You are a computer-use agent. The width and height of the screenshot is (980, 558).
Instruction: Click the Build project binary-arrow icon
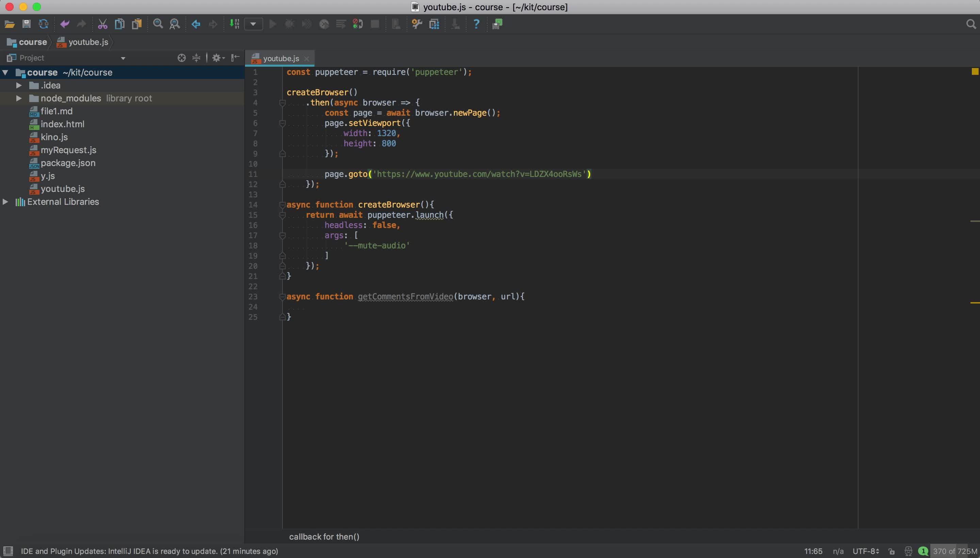pos(234,24)
